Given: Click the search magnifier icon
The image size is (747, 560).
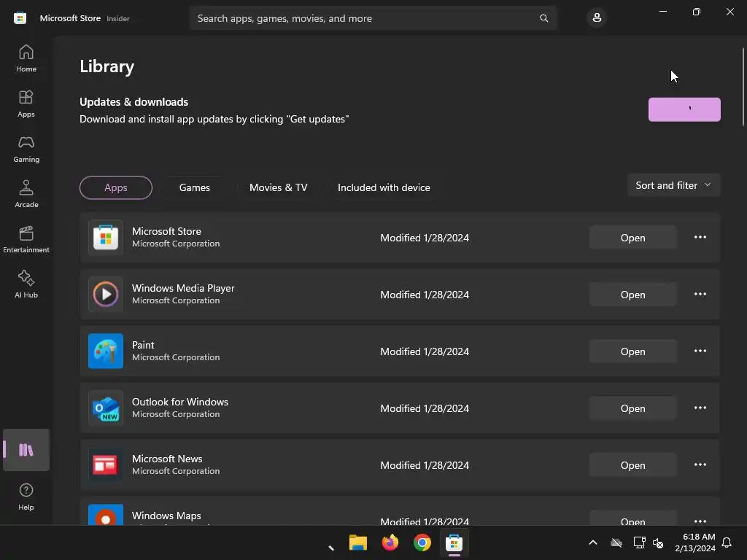Looking at the screenshot, I should click(543, 18).
